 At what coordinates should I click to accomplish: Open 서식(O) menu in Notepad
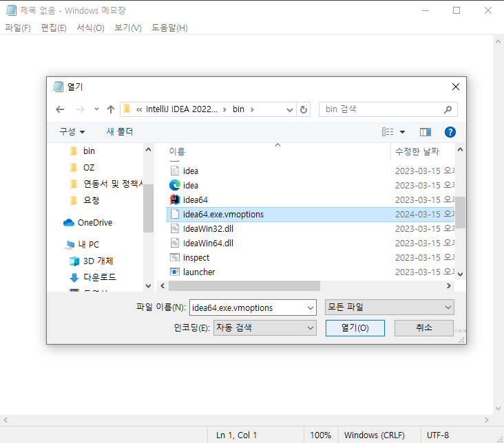[x=90, y=28]
